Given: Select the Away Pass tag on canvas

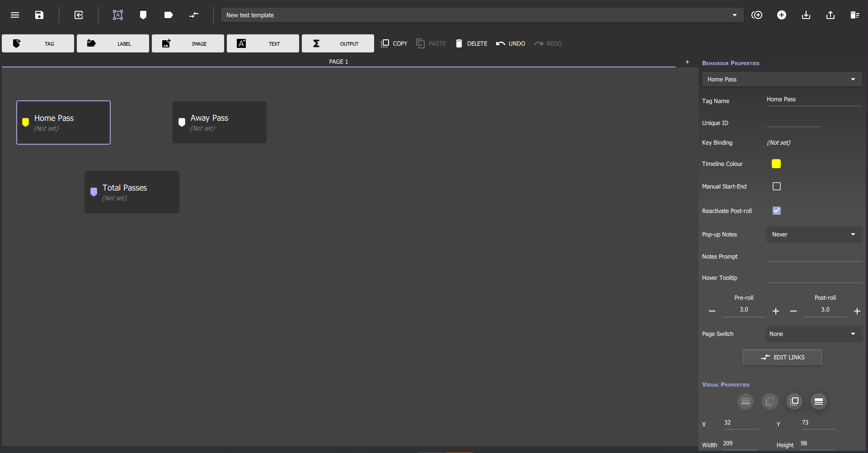Looking at the screenshot, I should 220,123.
